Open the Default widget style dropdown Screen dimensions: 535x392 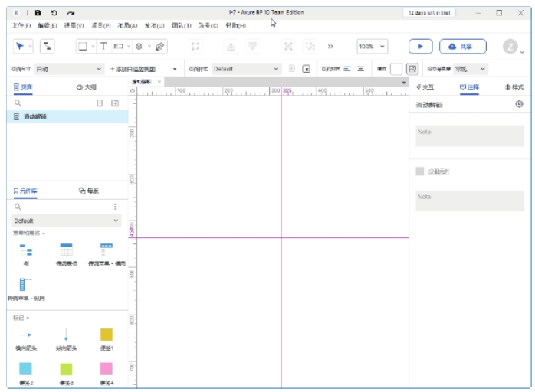[x=246, y=69]
